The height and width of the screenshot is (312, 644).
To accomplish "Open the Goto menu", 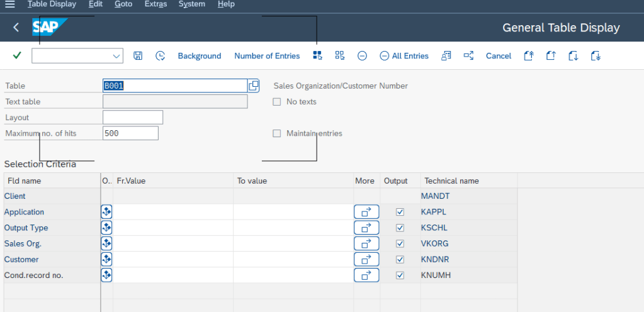I will 123,4.
